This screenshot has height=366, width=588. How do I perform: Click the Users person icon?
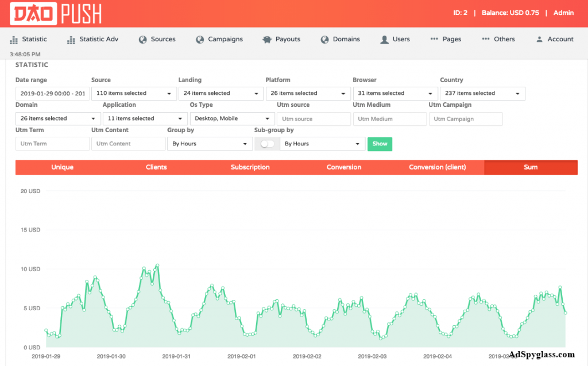[x=384, y=40]
